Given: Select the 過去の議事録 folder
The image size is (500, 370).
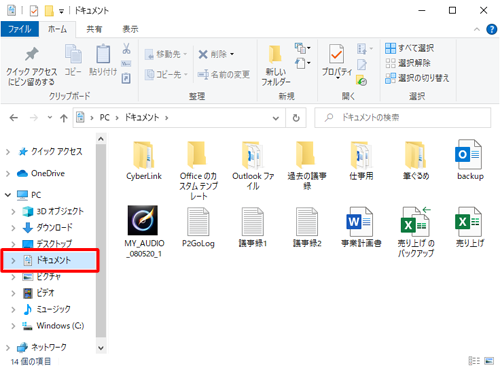Looking at the screenshot, I should (307, 166).
